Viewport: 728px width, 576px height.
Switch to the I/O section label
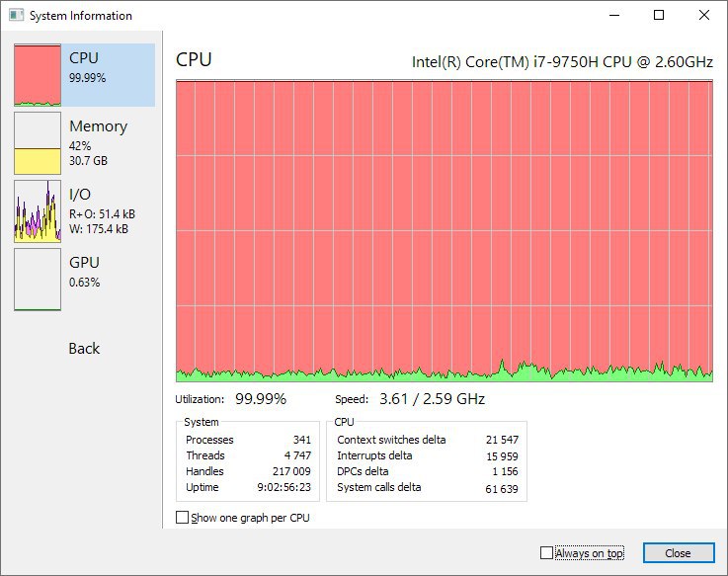coord(80,195)
